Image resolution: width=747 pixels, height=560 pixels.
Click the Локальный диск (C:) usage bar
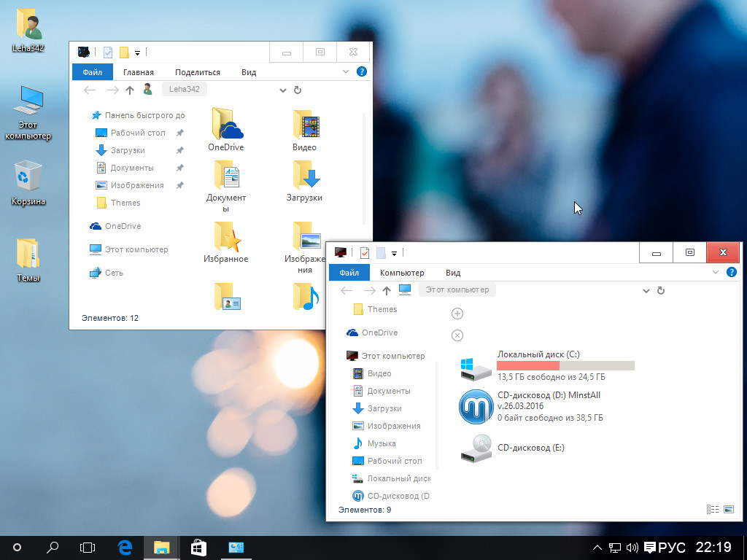[565, 365]
